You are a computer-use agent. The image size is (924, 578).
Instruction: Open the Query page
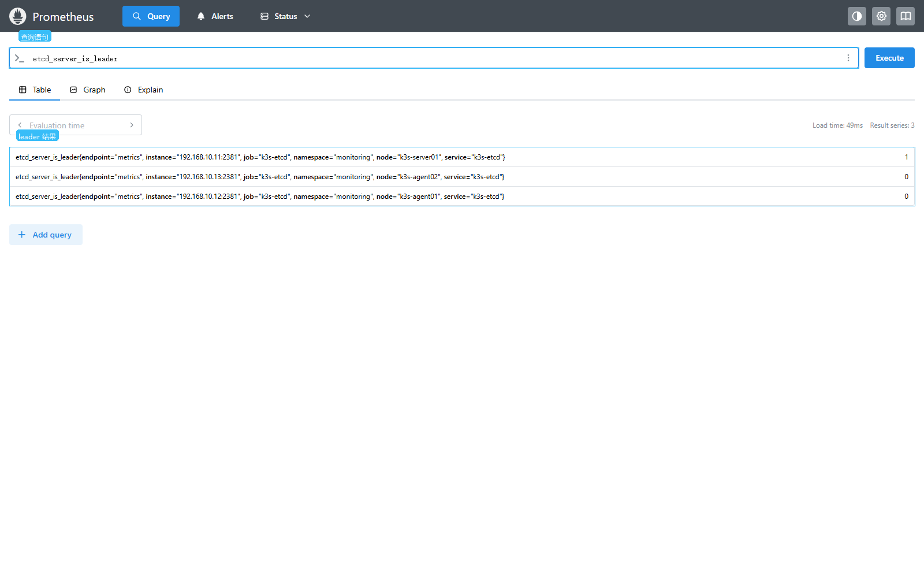coord(151,16)
